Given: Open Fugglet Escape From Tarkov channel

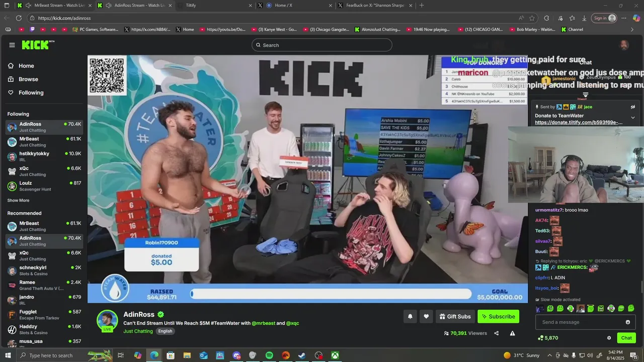Looking at the screenshot, I should [x=44, y=315].
